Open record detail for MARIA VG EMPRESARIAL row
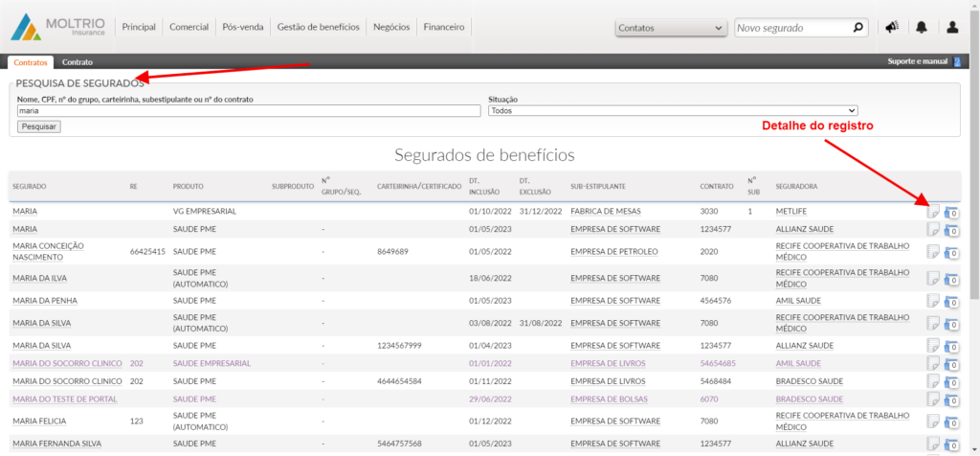The height and width of the screenshot is (456, 980). click(x=933, y=211)
